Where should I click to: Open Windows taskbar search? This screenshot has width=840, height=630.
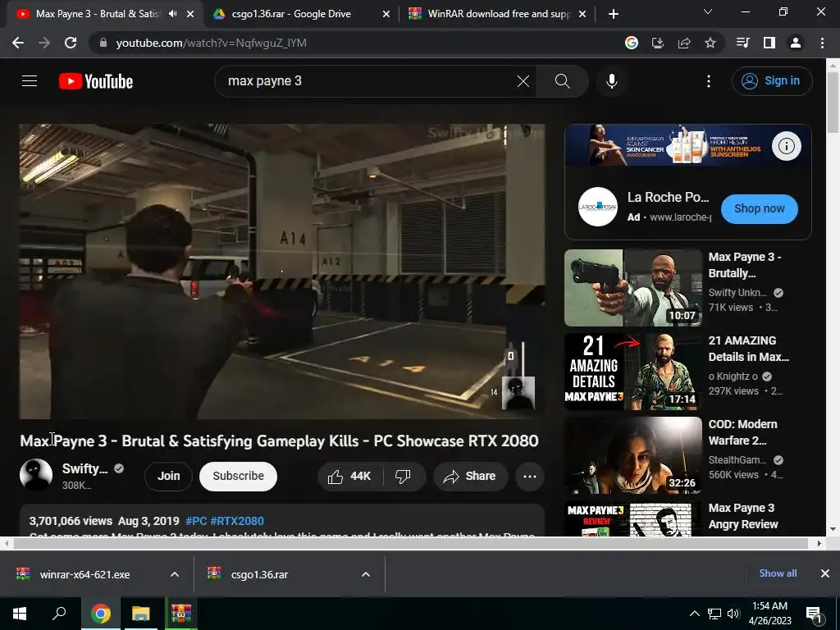coord(59,614)
